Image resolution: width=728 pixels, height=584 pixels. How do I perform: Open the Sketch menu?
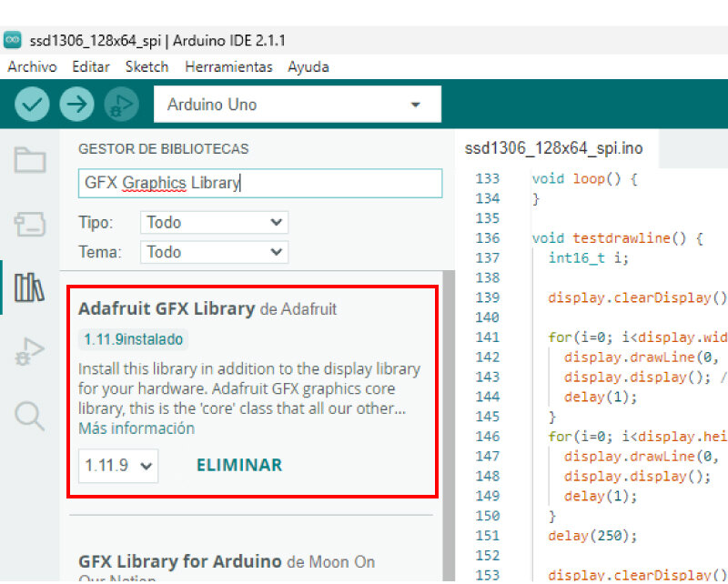pyautogui.click(x=147, y=66)
